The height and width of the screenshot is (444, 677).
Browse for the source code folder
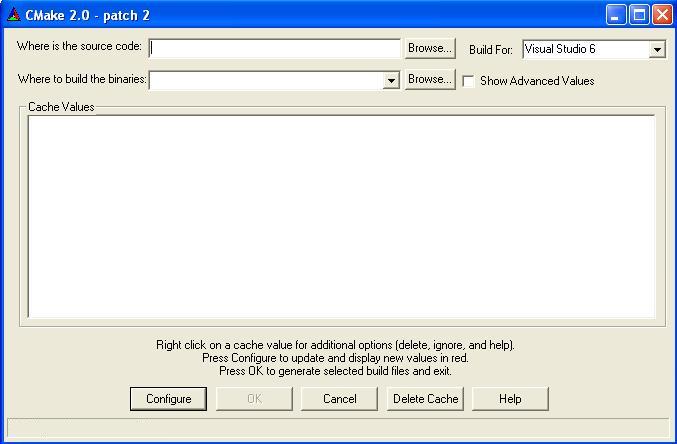coord(430,48)
